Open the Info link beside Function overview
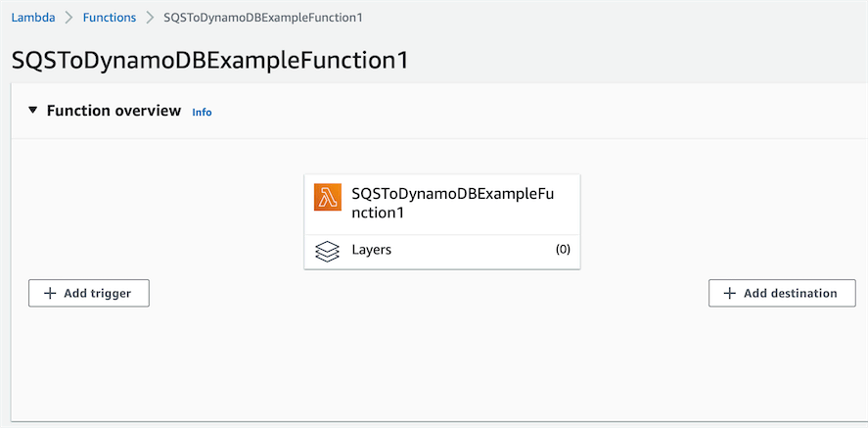Image resolution: width=868 pixels, height=428 pixels. (x=202, y=112)
